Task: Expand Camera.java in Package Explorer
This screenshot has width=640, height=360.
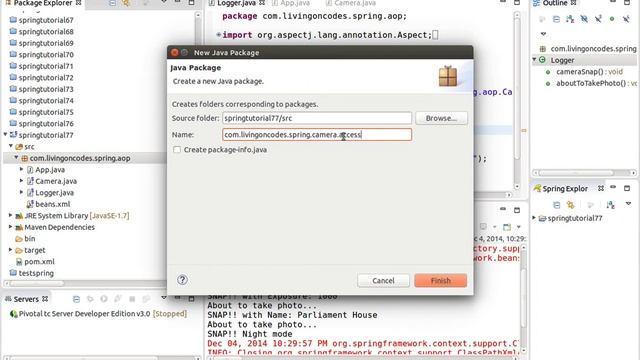Action: (x=22, y=180)
